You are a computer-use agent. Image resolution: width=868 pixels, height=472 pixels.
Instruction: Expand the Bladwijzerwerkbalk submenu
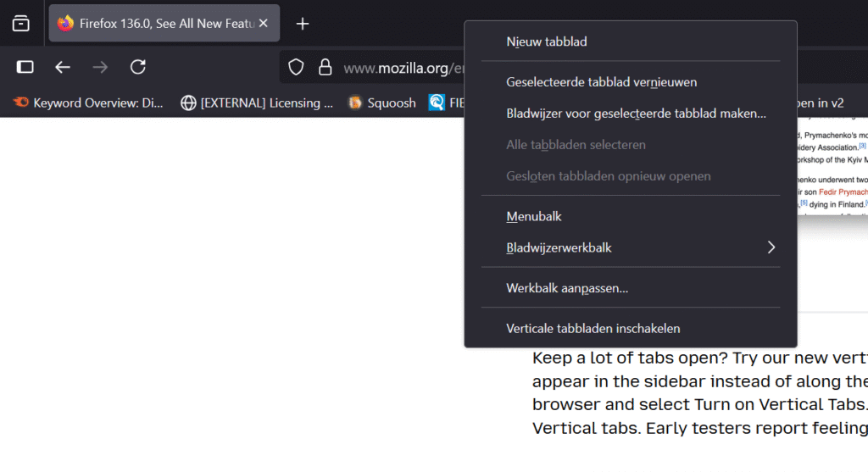point(631,247)
